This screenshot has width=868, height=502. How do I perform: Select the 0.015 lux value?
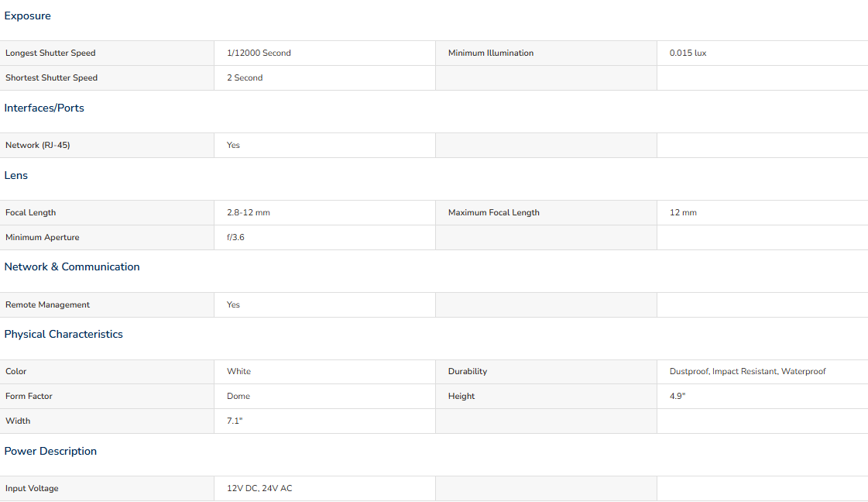[688, 53]
